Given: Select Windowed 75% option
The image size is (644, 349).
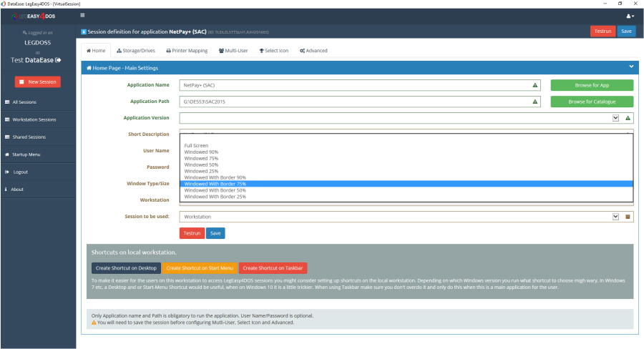Looking at the screenshot, I should coord(406,158).
